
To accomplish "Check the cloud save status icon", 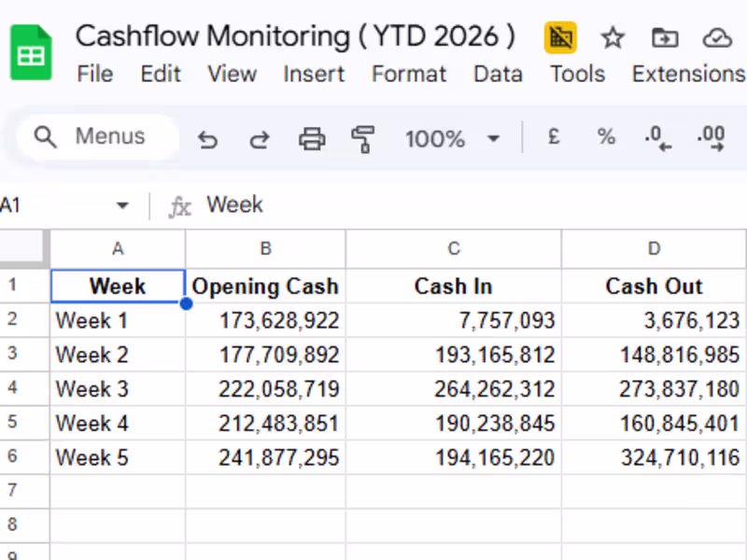I will coord(716,38).
